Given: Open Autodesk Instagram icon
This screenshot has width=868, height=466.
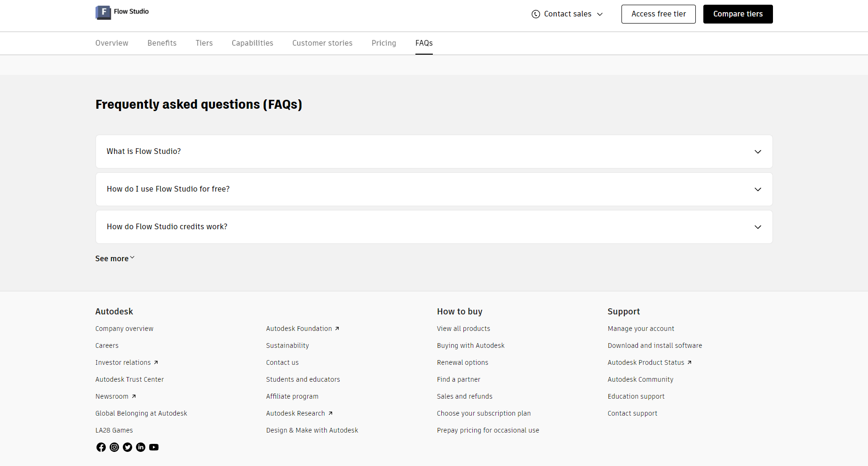Looking at the screenshot, I should coord(114,447).
